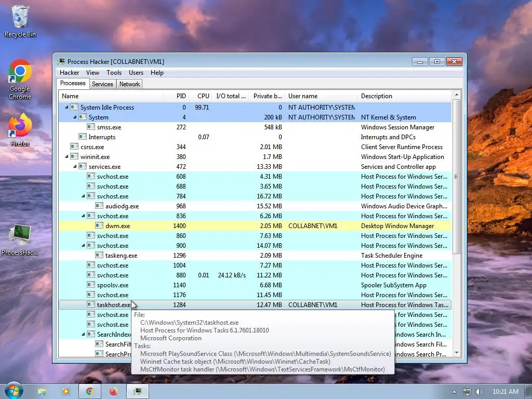Click the dwm.exe process icon
This screenshot has width=532, height=399.
click(99, 225)
